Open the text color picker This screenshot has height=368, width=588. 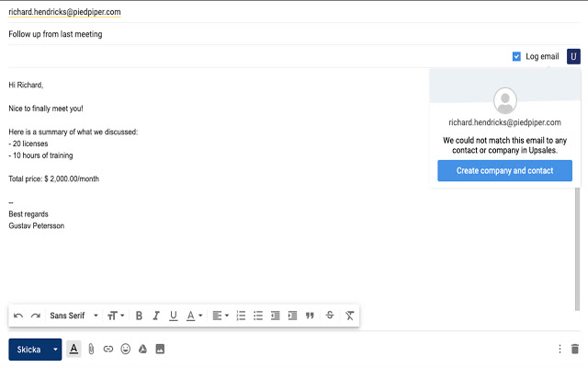[194, 316]
